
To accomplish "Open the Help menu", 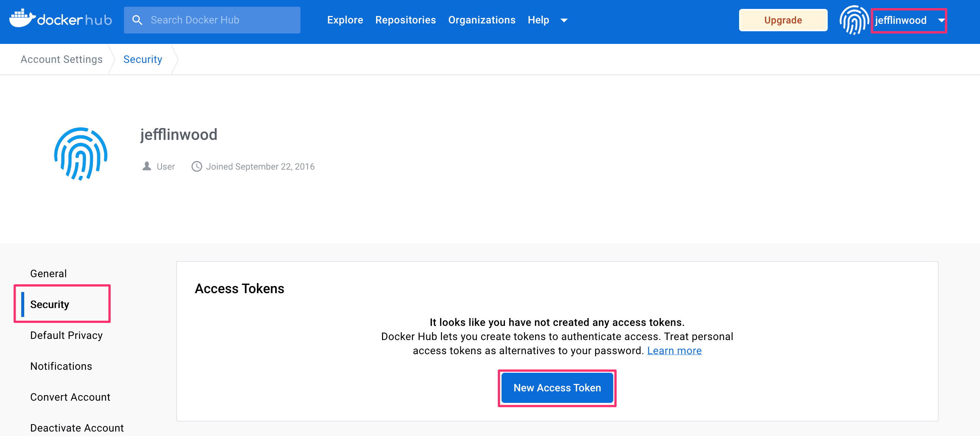I will click(538, 20).
